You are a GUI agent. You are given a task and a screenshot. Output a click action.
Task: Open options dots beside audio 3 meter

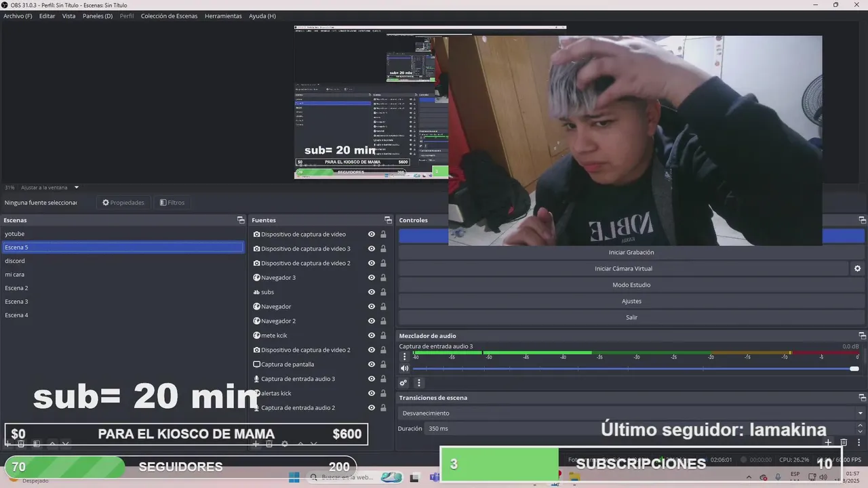pyautogui.click(x=405, y=357)
